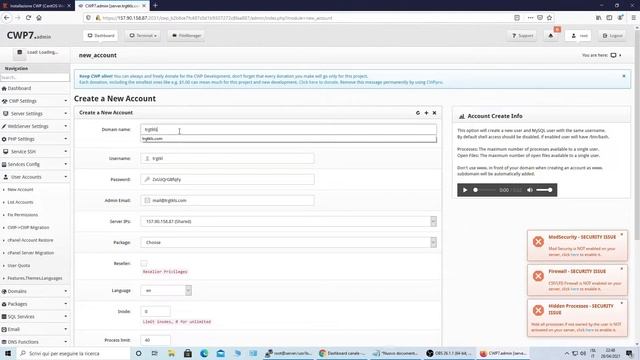
Task: Click the Process limit input field
Action: click(155, 340)
